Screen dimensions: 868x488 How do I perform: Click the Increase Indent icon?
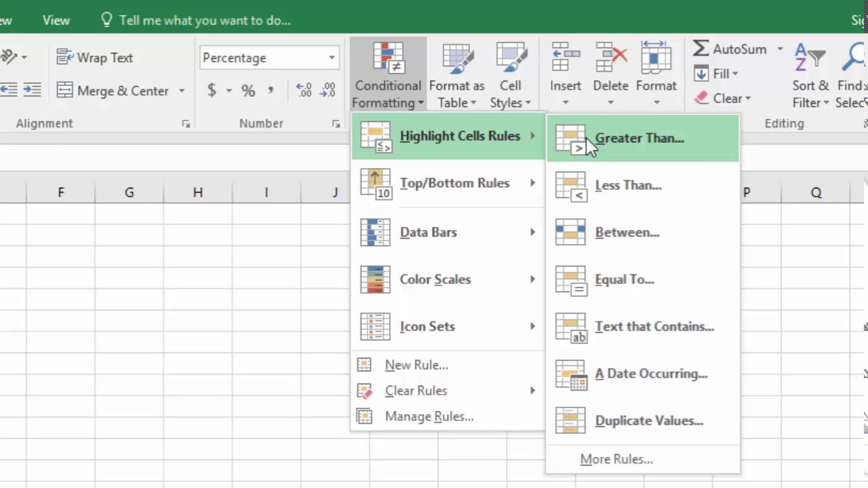pyautogui.click(x=32, y=90)
